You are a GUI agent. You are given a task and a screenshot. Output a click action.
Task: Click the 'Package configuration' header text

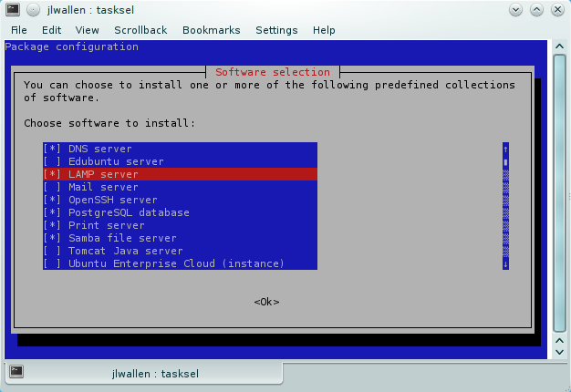[71, 47]
